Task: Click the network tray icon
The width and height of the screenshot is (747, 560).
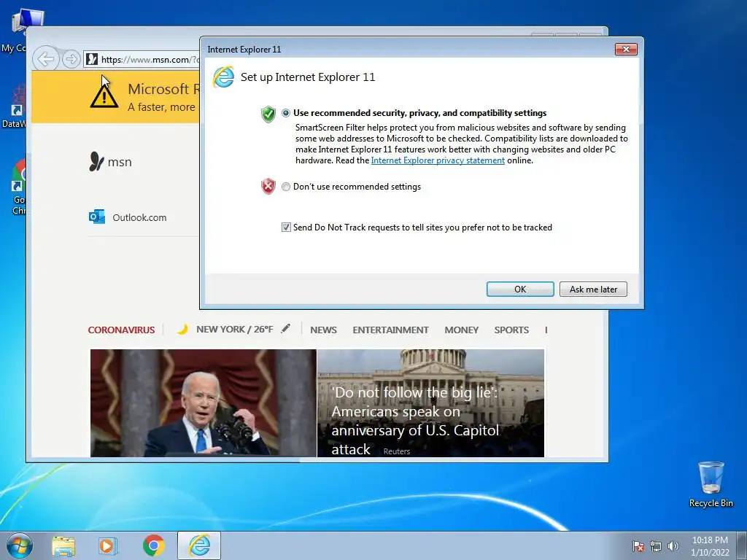Action: [656, 546]
